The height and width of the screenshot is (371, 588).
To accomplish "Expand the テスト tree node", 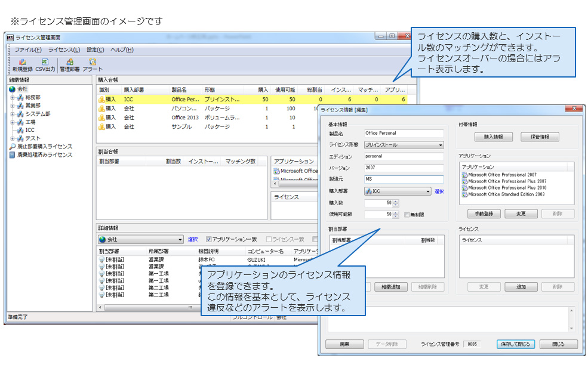I will [x=13, y=138].
